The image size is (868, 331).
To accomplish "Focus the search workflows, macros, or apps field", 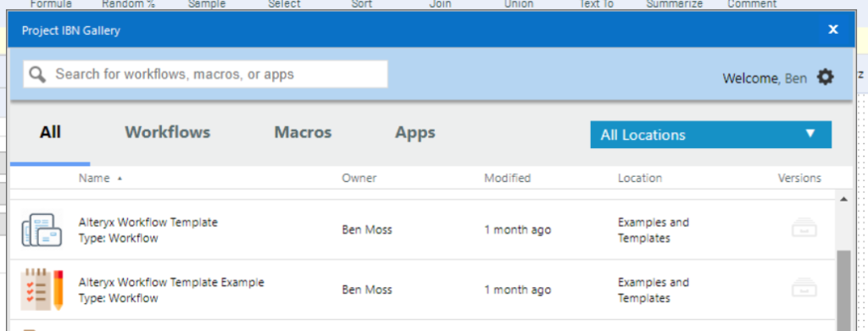I will pos(205,74).
